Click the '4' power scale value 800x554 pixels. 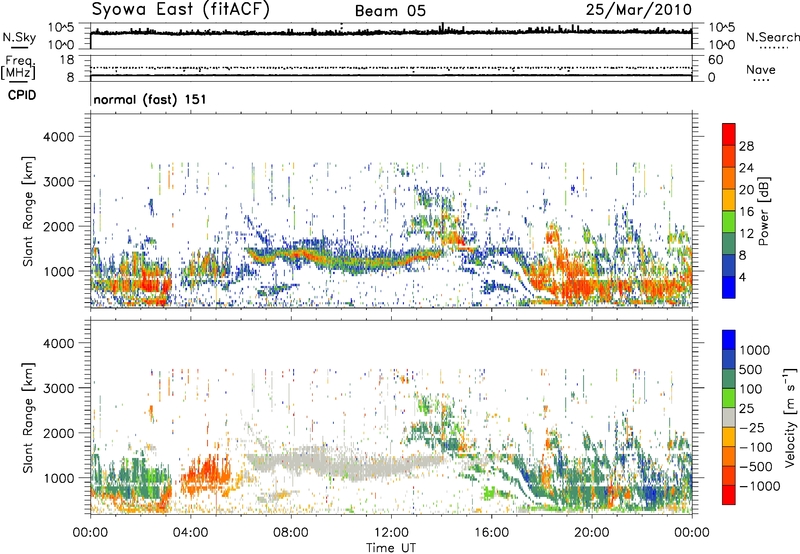pos(743,278)
